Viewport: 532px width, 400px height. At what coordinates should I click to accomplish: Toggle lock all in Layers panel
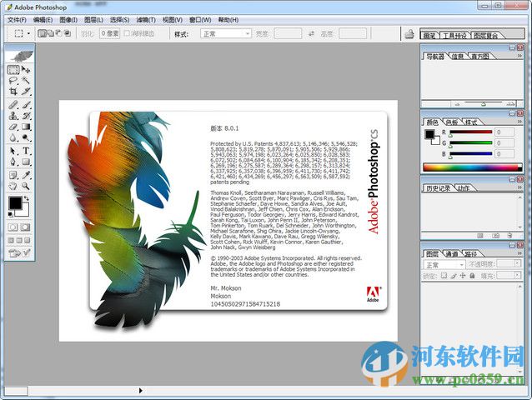pos(472,276)
